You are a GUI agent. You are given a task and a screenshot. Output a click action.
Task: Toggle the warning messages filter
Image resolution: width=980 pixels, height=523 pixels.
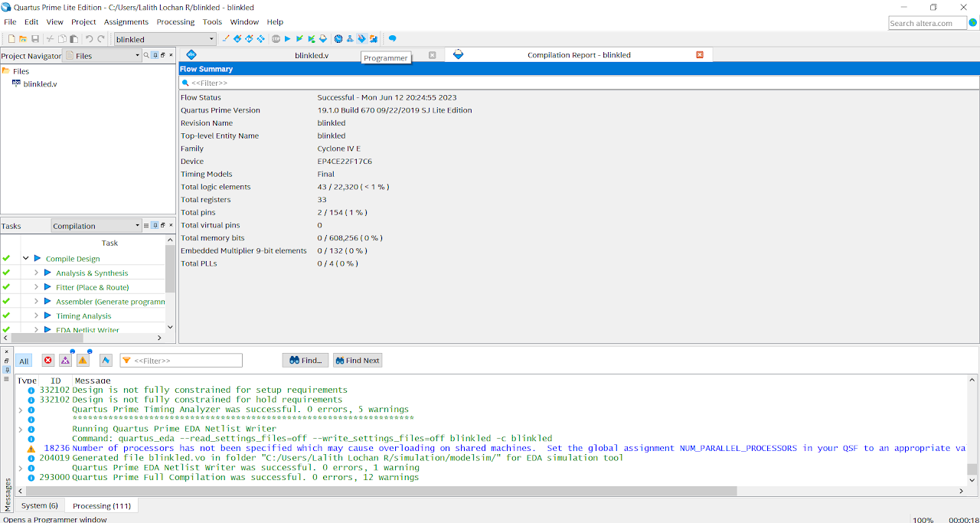point(83,361)
